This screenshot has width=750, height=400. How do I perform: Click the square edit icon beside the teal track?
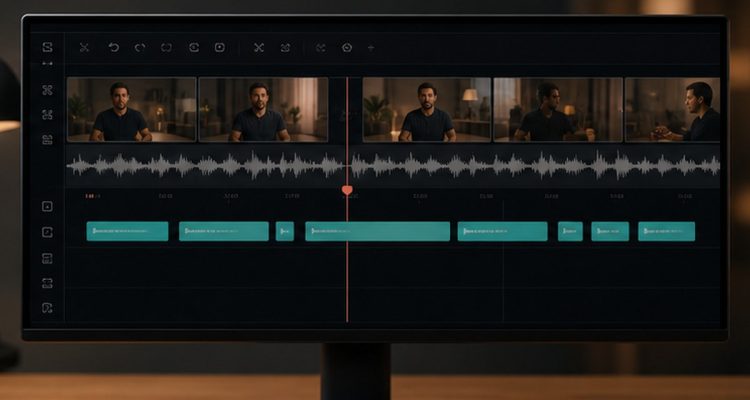47,232
